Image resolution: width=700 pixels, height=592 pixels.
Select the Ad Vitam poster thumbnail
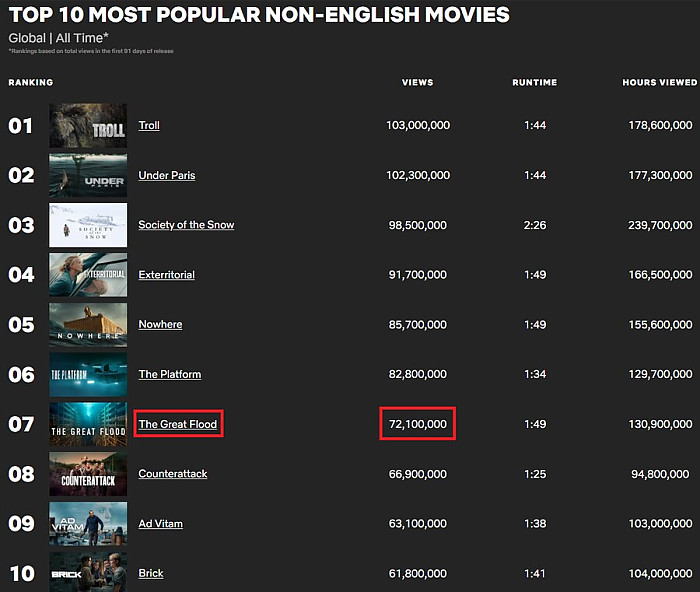(x=88, y=524)
